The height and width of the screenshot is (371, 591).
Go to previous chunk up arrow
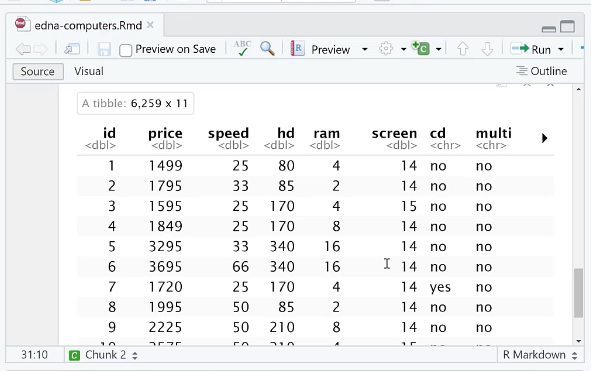point(463,49)
